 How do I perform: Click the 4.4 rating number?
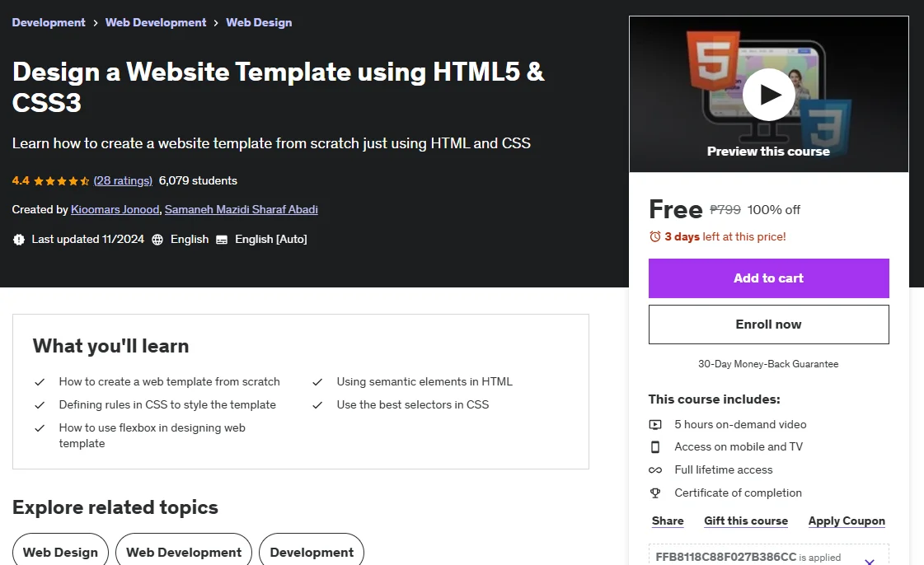pos(21,180)
